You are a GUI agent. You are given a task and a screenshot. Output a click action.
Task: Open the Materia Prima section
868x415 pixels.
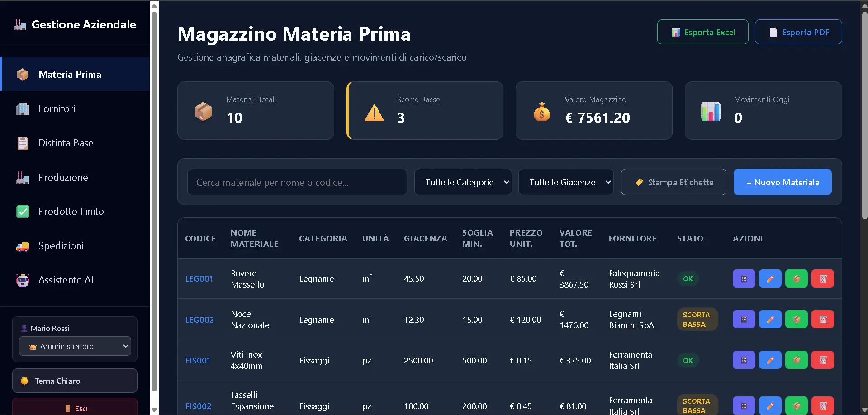pyautogui.click(x=75, y=74)
